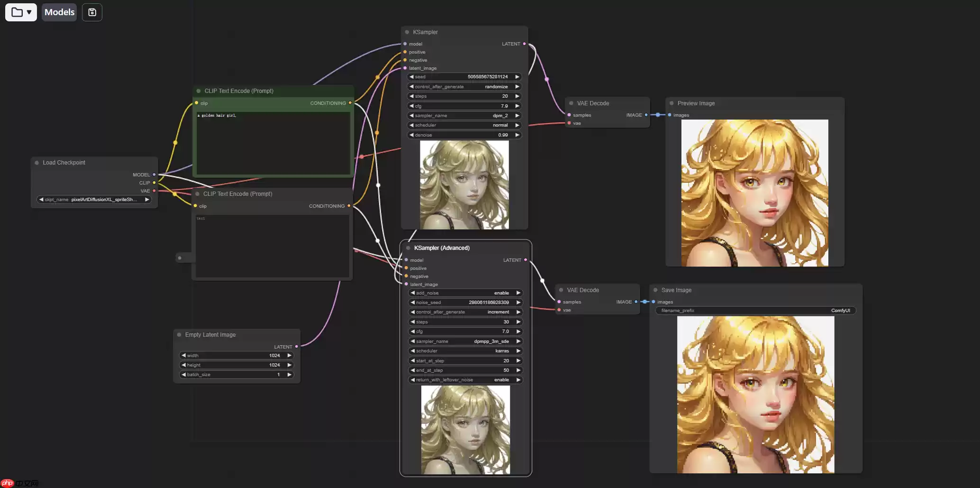The height and width of the screenshot is (488, 980).
Task: Collapse the Preview Image node dot
Action: pyautogui.click(x=671, y=103)
